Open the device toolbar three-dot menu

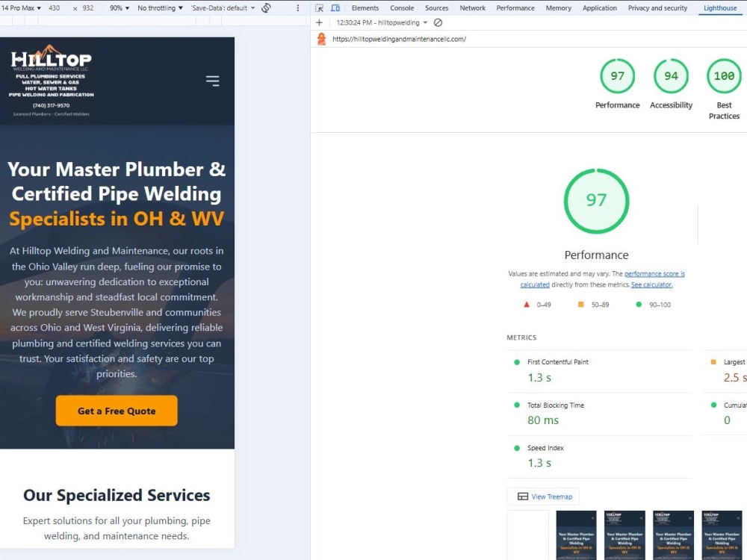tap(298, 8)
